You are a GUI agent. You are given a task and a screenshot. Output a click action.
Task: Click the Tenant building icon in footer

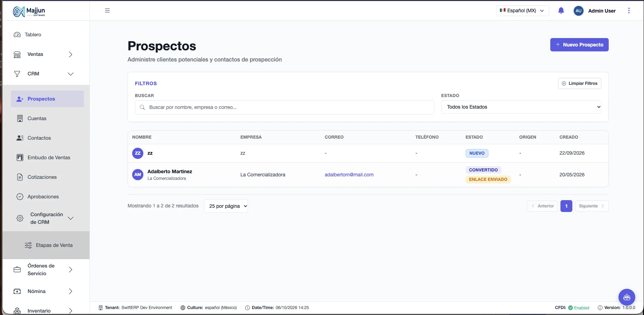click(101, 308)
